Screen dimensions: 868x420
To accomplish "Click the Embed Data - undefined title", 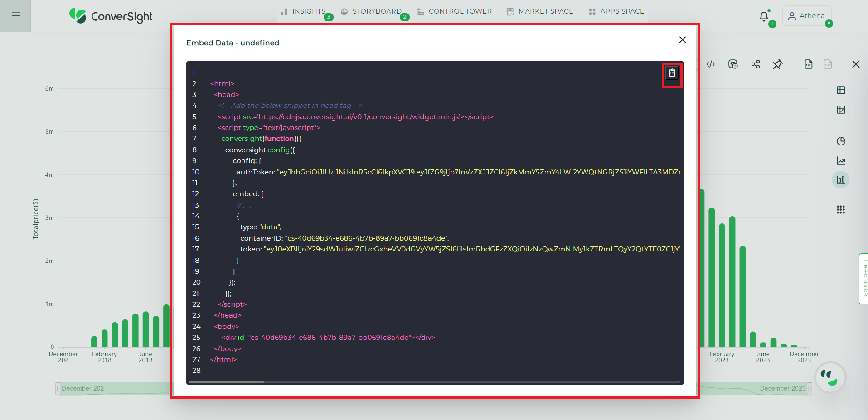I will coord(233,43).
